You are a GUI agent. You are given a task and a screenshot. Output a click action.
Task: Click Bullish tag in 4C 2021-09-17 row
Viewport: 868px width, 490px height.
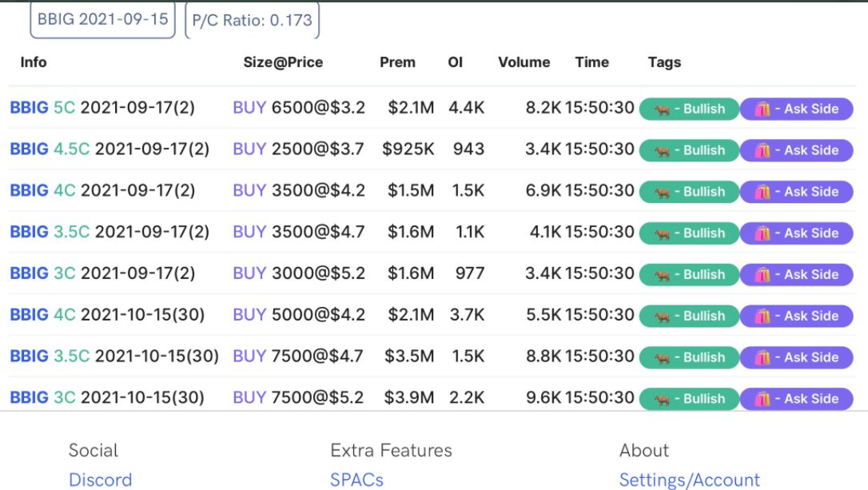[689, 192]
